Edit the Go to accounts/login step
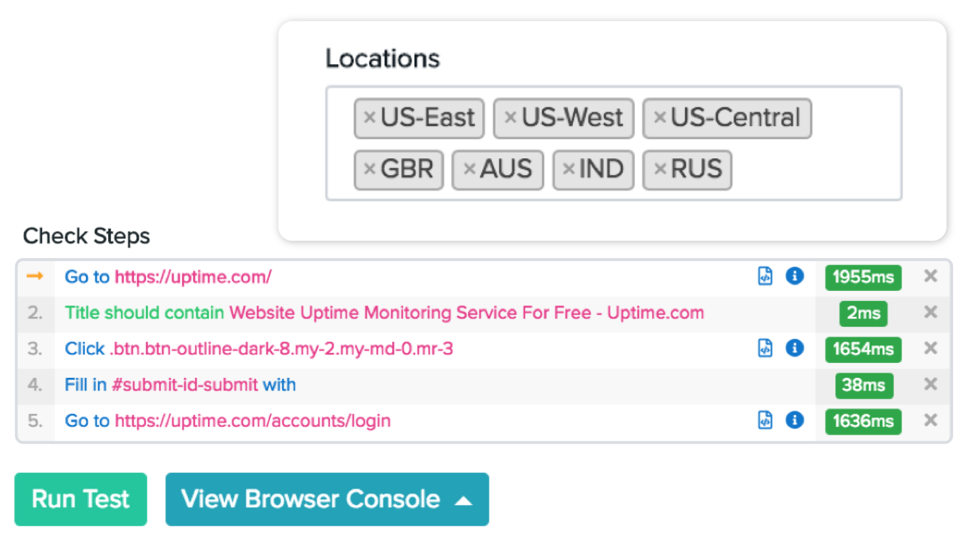The width and height of the screenshot is (966, 560). pyautogui.click(x=228, y=421)
